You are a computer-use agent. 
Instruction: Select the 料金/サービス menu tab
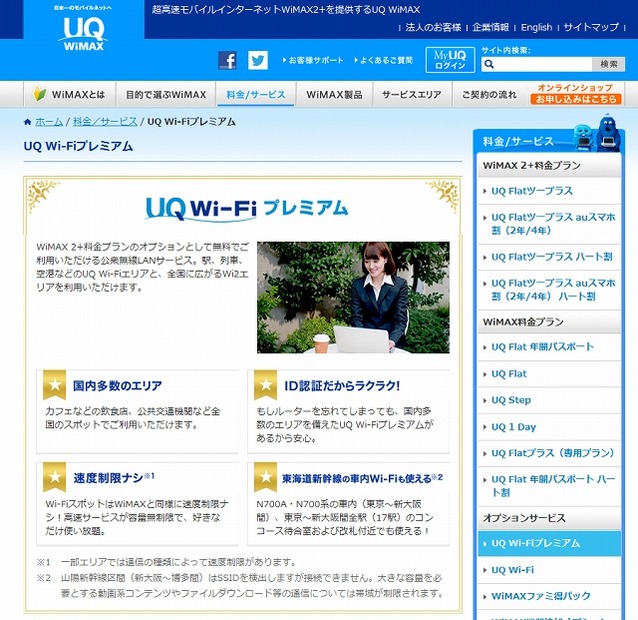click(256, 94)
